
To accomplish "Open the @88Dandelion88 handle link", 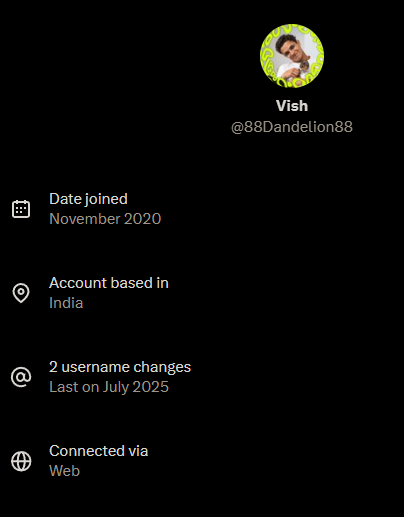I will (x=292, y=127).
